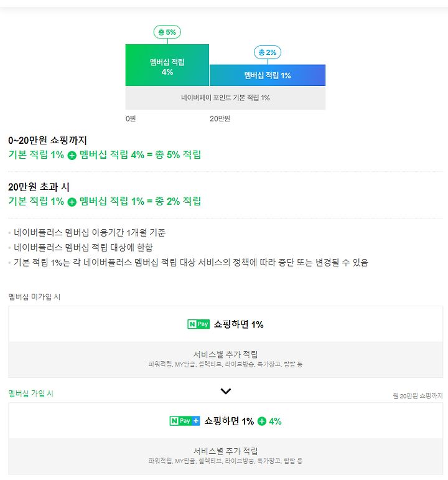Click the 0~20만원 쇼핑까지 heading
The height and width of the screenshot is (480, 448).
coord(47,141)
